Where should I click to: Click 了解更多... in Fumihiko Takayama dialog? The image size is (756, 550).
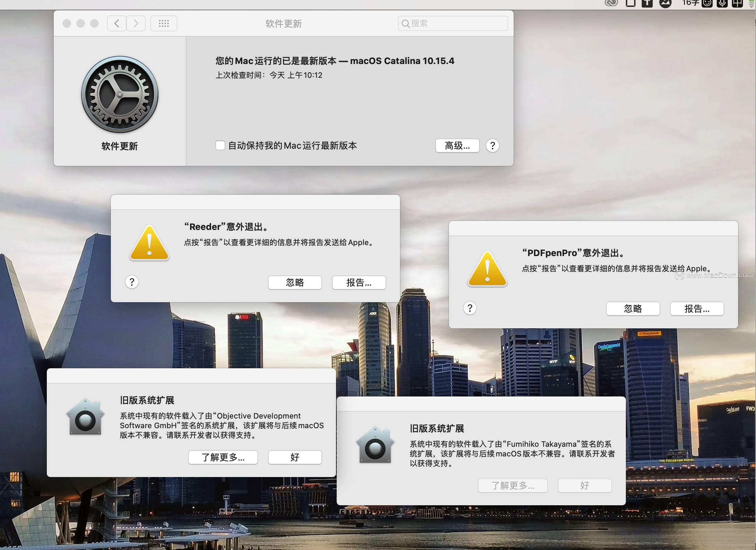513,486
